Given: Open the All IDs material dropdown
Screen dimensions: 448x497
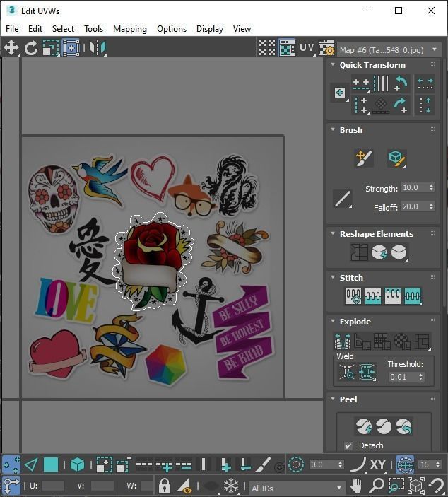Looking at the screenshot, I should coord(297,488).
